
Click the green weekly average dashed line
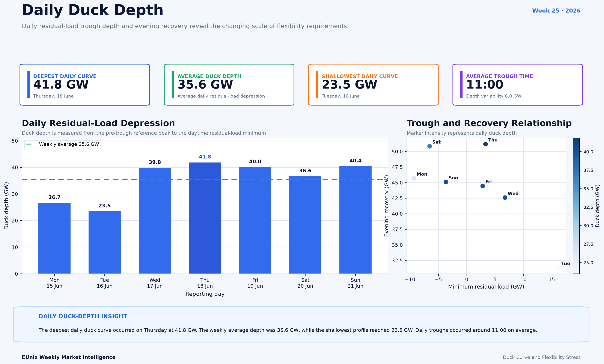(x=205, y=179)
